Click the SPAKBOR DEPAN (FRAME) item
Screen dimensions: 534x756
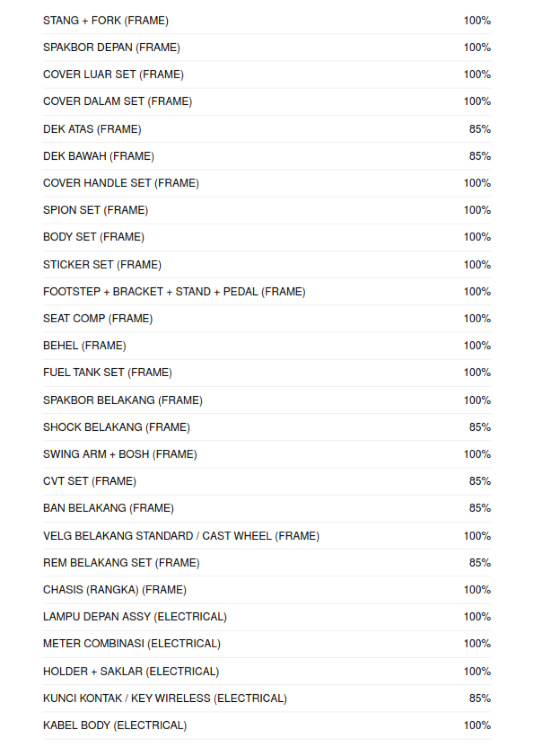(111, 48)
